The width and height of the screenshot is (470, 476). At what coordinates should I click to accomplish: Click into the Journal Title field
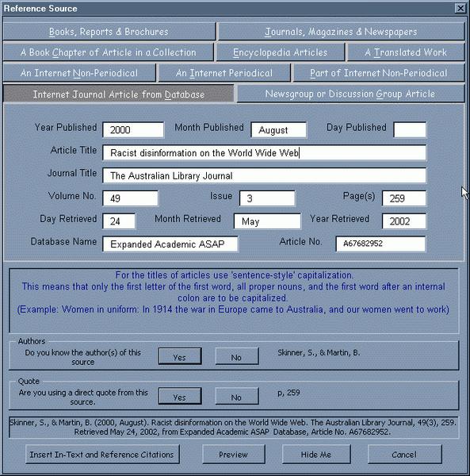point(264,175)
